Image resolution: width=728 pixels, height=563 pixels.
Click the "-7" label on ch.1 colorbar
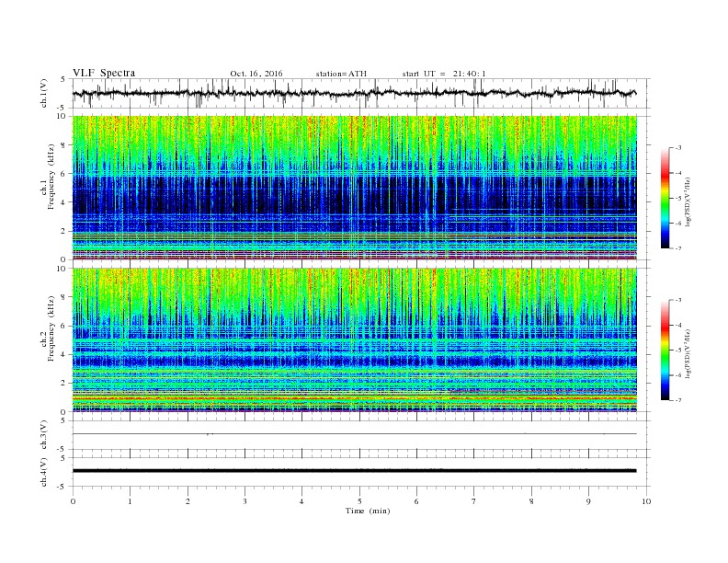[x=678, y=248]
